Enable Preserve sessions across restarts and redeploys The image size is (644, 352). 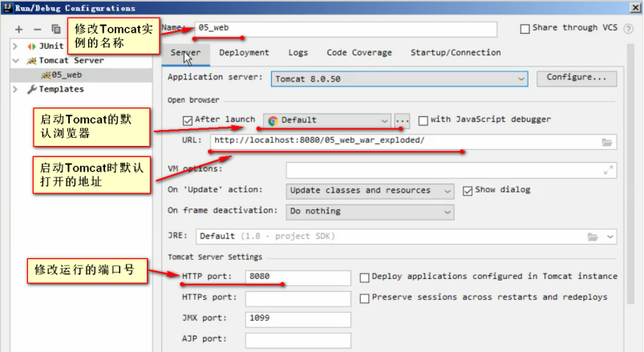[364, 298]
